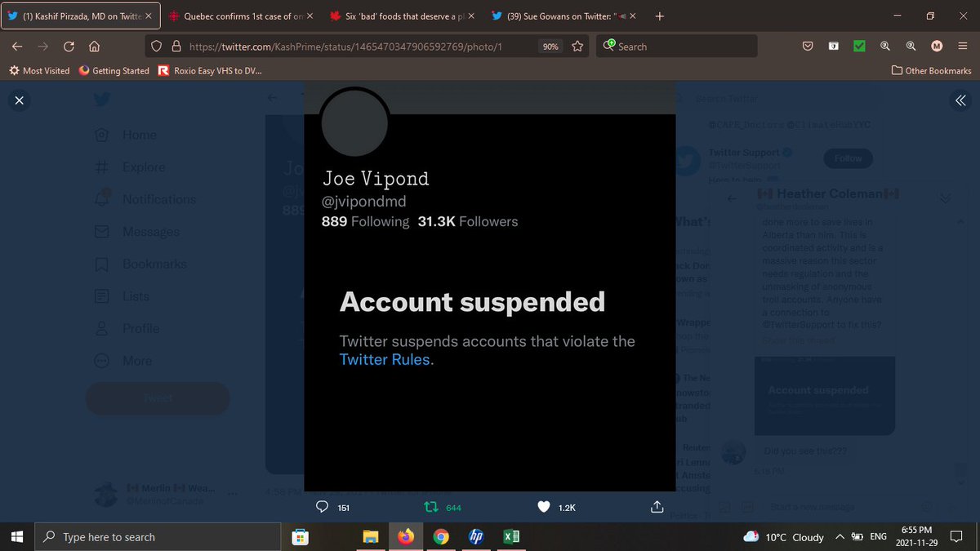Click 'Twitter Rules.' text in image
Viewport: 980px width, 551px height.
[x=387, y=359]
